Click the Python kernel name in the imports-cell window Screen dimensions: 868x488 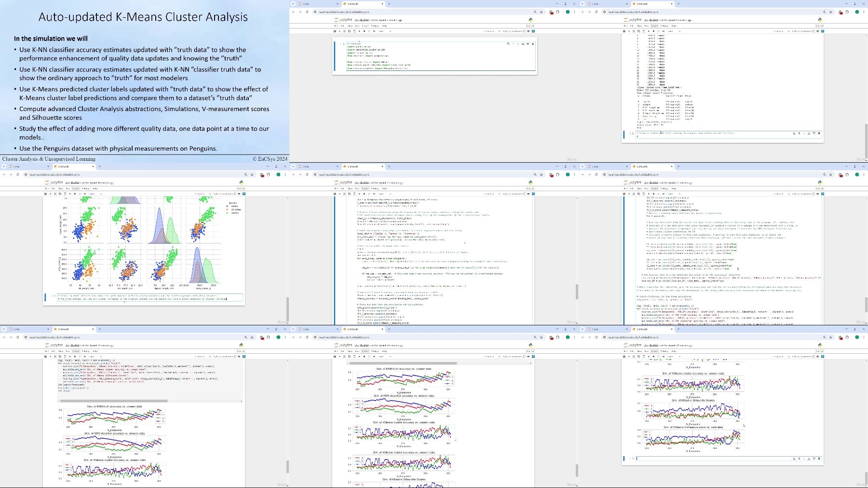[x=512, y=31]
